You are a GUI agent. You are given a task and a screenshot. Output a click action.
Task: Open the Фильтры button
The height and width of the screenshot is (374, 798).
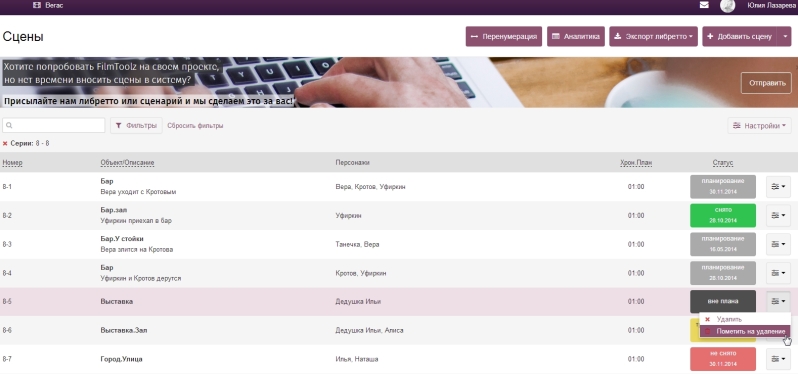(136, 126)
